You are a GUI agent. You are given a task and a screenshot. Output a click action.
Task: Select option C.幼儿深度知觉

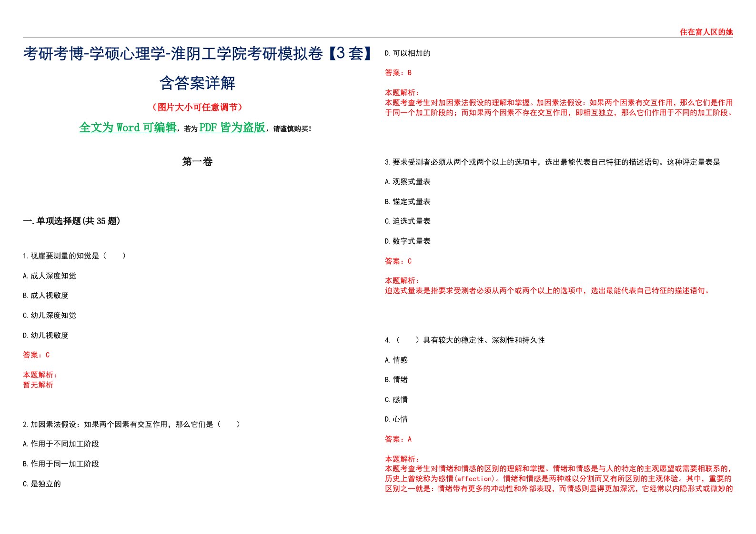point(50,316)
